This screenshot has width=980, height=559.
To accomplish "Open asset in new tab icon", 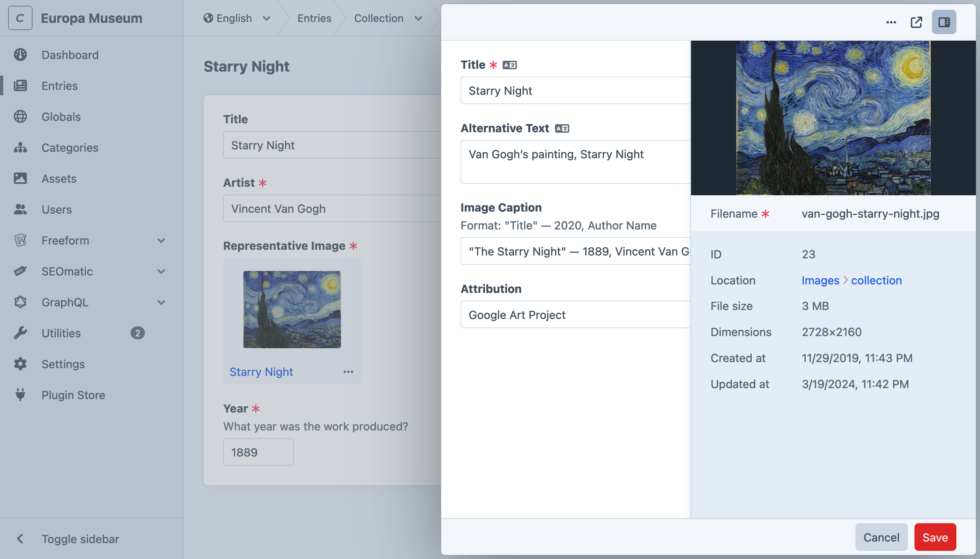I will click(x=916, y=22).
